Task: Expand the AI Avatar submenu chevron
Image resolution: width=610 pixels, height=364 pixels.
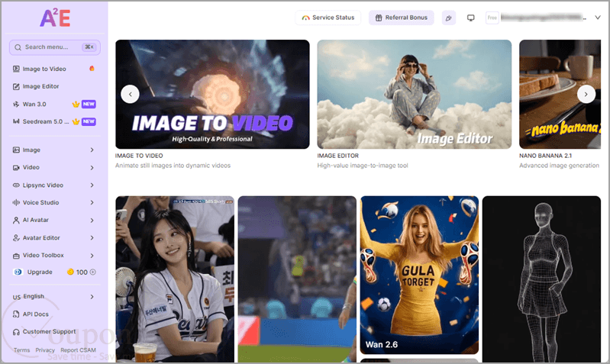Action: click(92, 220)
